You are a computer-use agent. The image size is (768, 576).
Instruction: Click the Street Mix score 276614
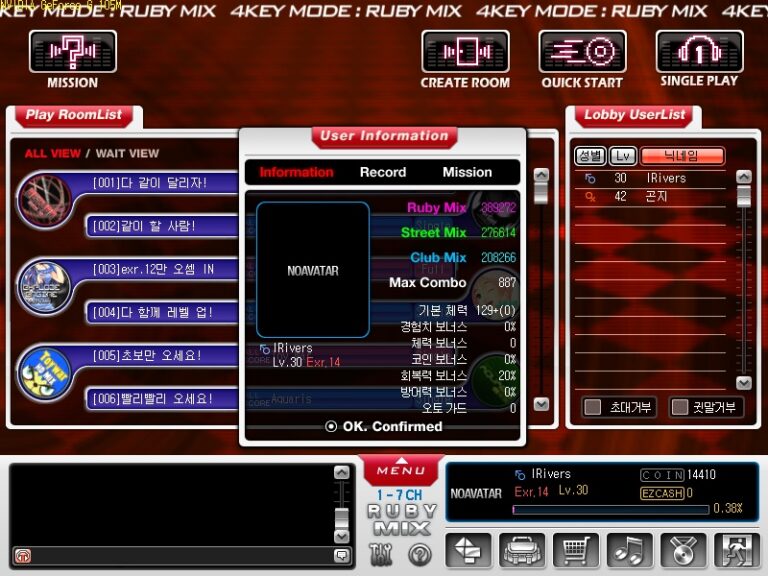(x=499, y=233)
